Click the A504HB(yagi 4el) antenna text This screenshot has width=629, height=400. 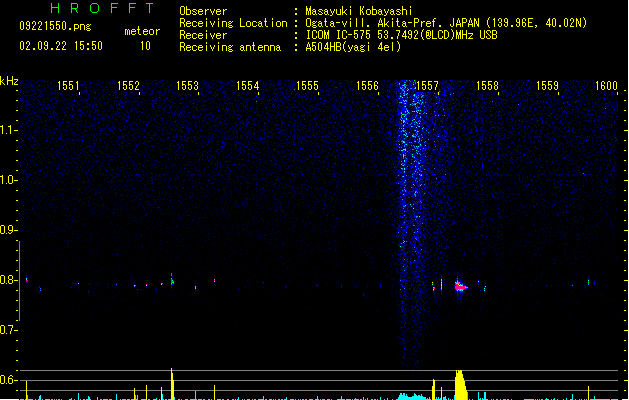point(353,47)
